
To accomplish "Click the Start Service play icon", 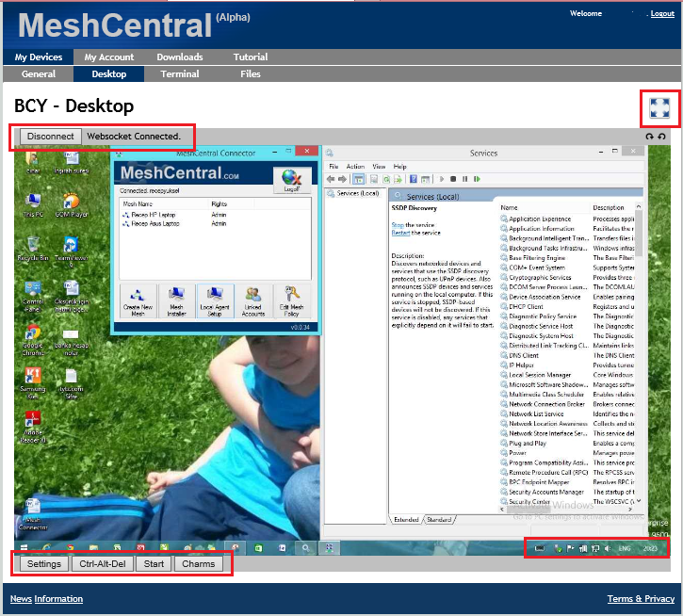I will coord(442,179).
